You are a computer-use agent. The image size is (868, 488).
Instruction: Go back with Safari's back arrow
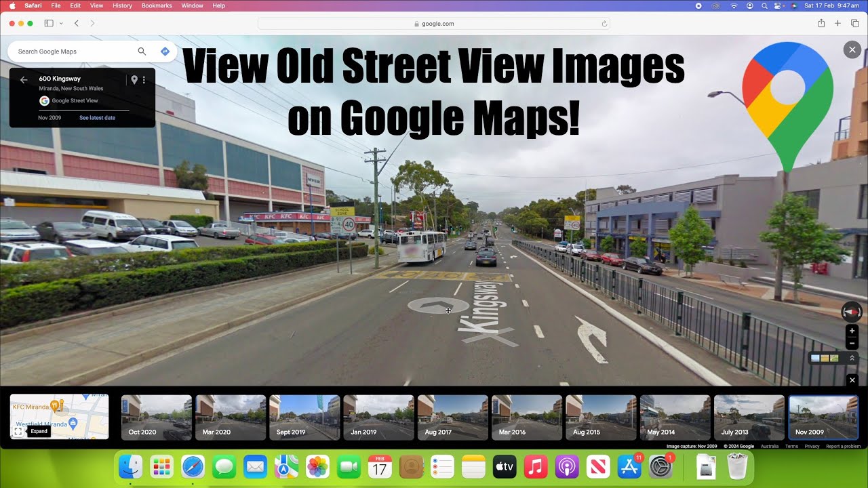click(x=76, y=23)
